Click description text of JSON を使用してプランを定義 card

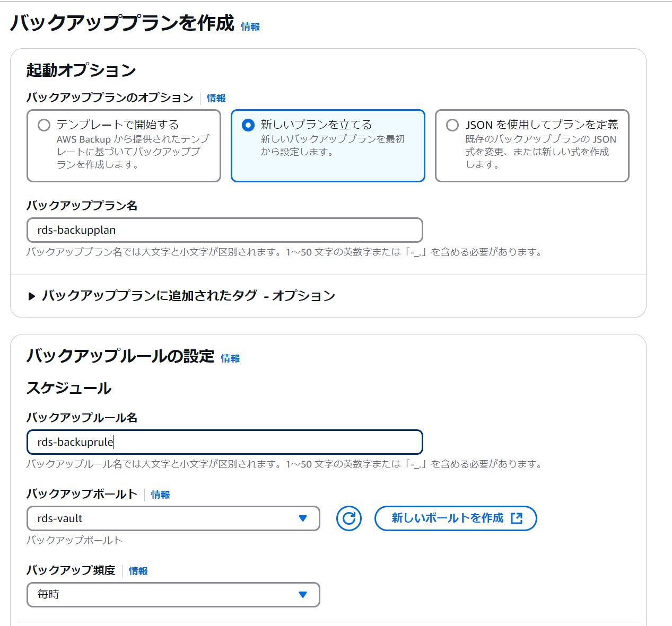(x=540, y=152)
